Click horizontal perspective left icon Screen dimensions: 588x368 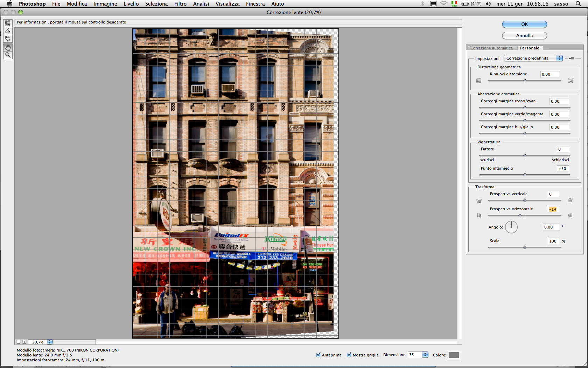[479, 216]
